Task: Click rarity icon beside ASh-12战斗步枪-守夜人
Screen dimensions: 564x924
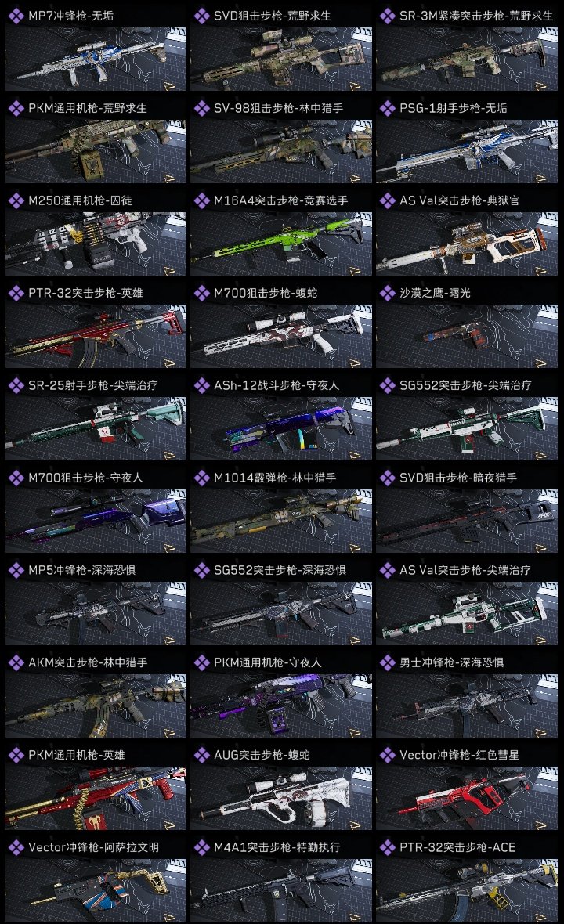Action: point(201,385)
